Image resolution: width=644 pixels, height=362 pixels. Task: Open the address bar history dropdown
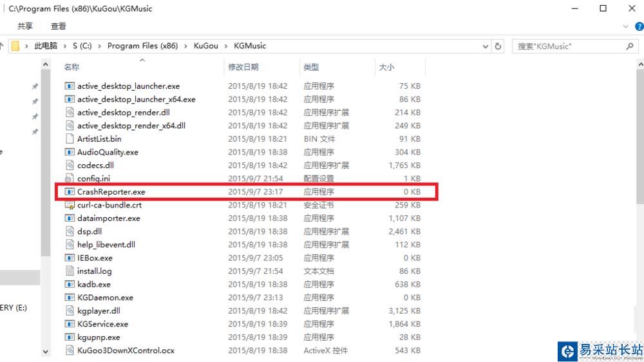pos(485,46)
